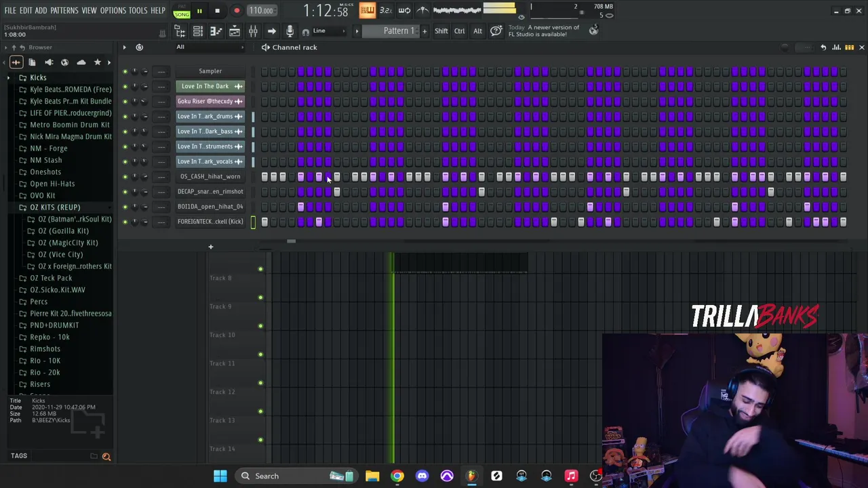Select the Love In T..ark_drums channel button
868x488 pixels.
point(210,117)
